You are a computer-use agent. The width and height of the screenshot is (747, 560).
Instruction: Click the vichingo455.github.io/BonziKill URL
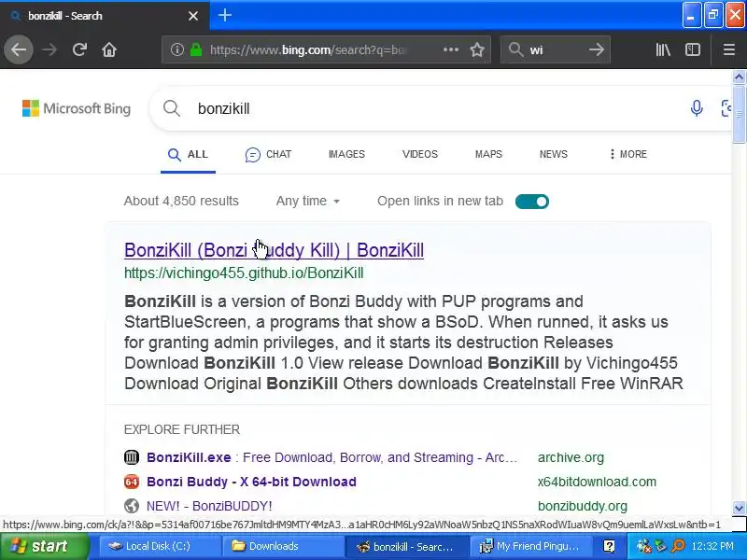tap(244, 273)
